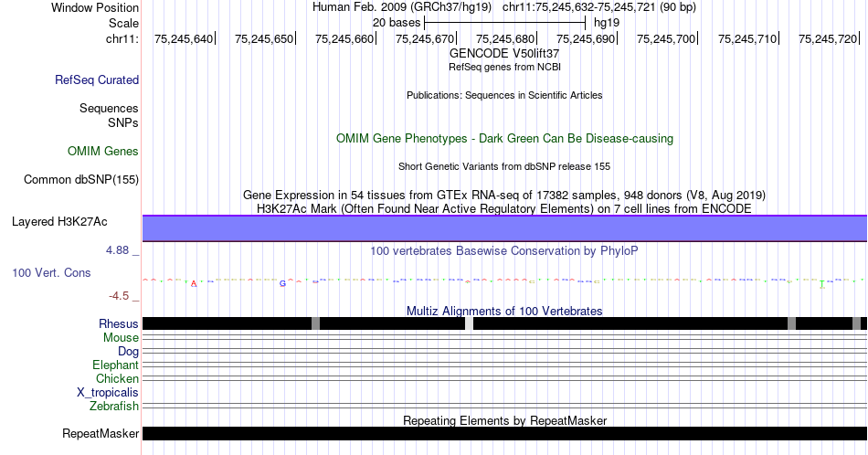Click the GTEx Gene Expression track title
The height and width of the screenshot is (455, 868).
pyautogui.click(x=504, y=195)
